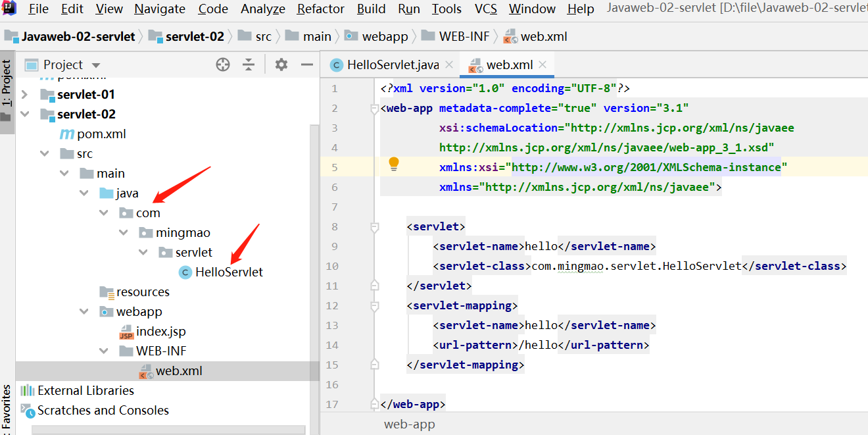Collapse the java folder
The image size is (868, 435).
coord(84,193)
